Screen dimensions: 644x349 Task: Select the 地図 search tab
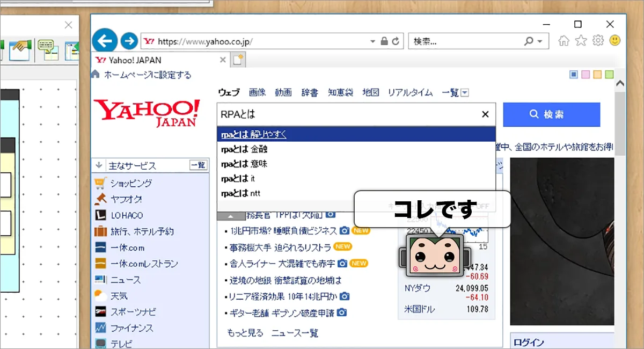[x=371, y=92]
